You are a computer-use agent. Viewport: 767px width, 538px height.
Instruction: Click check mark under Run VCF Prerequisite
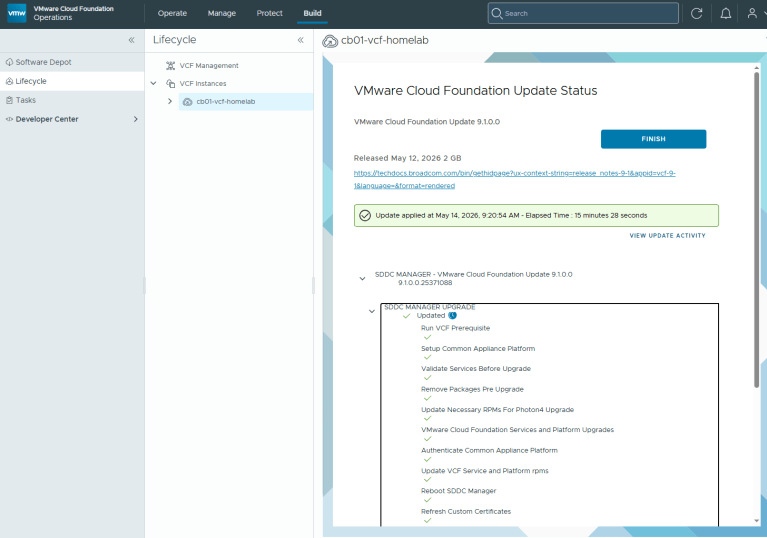coord(427,337)
